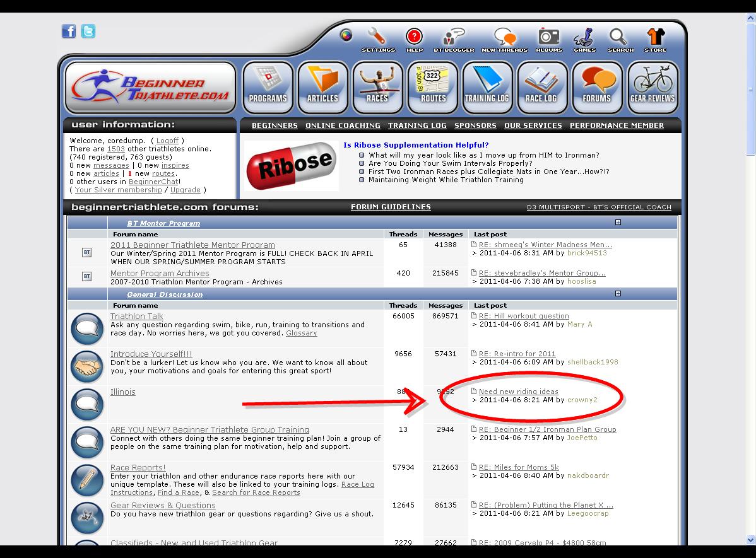Open the Facebook icon link
756x558 pixels.
tap(69, 32)
